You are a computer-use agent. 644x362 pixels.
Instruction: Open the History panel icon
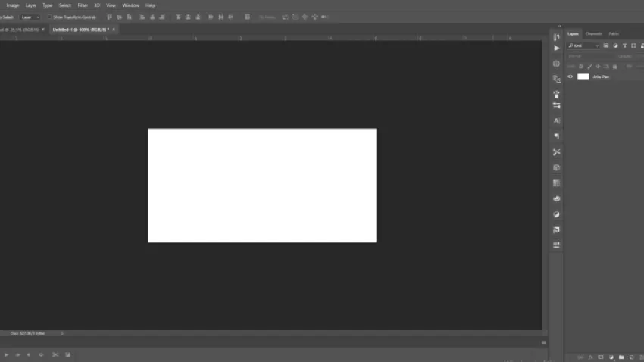pyautogui.click(x=557, y=36)
